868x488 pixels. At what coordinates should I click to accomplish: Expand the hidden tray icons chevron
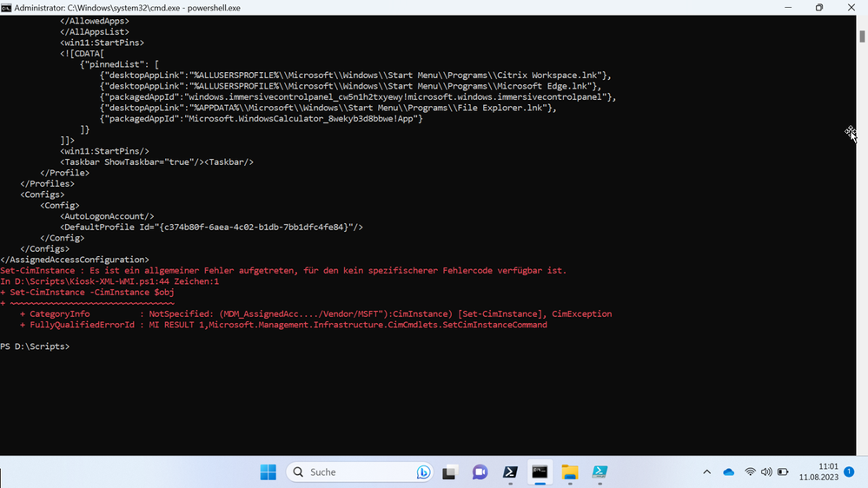click(707, 472)
